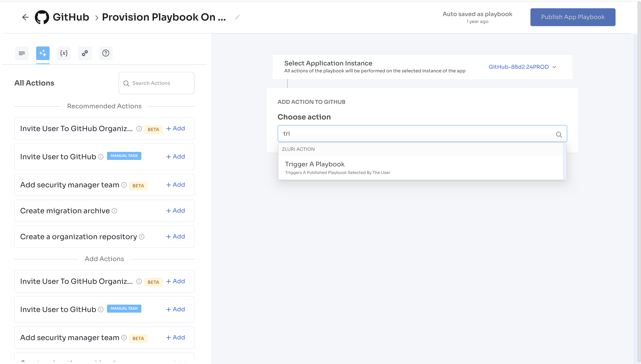The width and height of the screenshot is (641, 364).
Task: Info icon for Add security manager team under Add Actions
Action: [124, 337]
